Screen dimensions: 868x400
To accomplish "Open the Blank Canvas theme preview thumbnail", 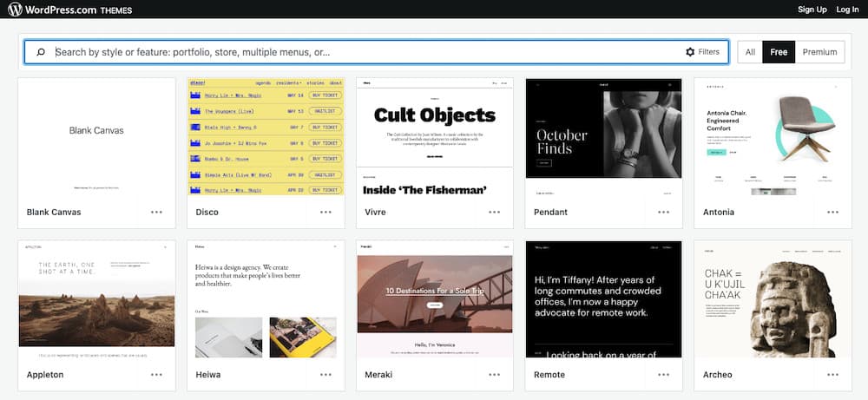I will coord(97,137).
